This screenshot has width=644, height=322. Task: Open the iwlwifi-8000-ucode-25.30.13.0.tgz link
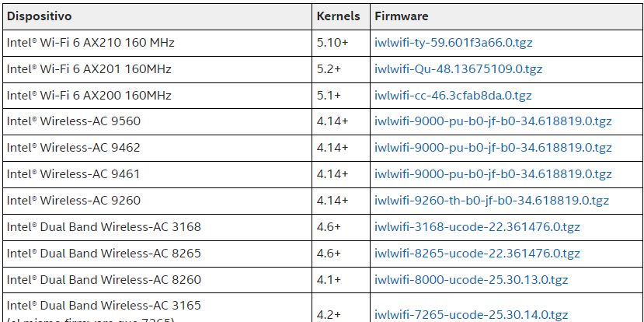click(x=471, y=280)
